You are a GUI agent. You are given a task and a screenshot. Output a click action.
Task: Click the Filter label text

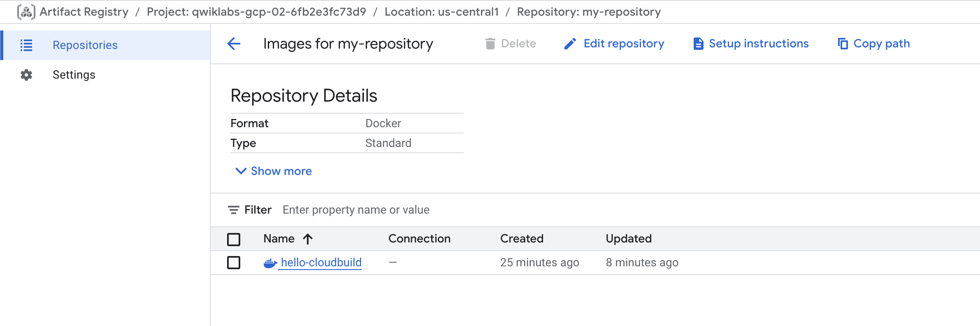pos(258,210)
